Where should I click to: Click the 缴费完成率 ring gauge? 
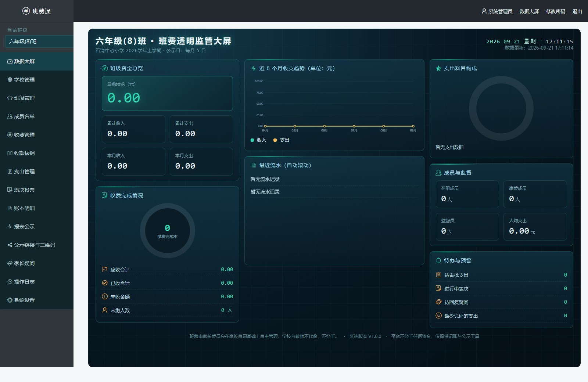coord(168,231)
